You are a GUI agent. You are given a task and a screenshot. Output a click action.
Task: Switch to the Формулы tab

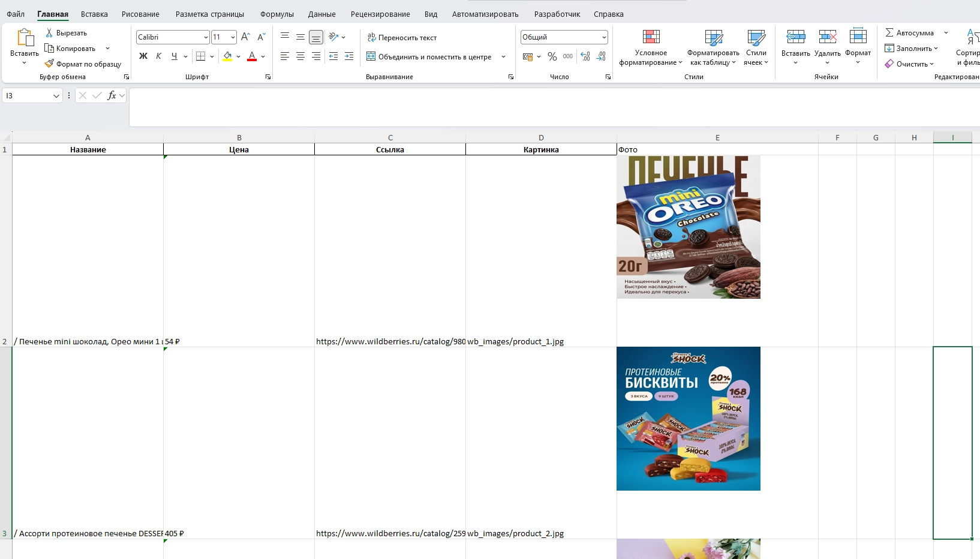277,14
